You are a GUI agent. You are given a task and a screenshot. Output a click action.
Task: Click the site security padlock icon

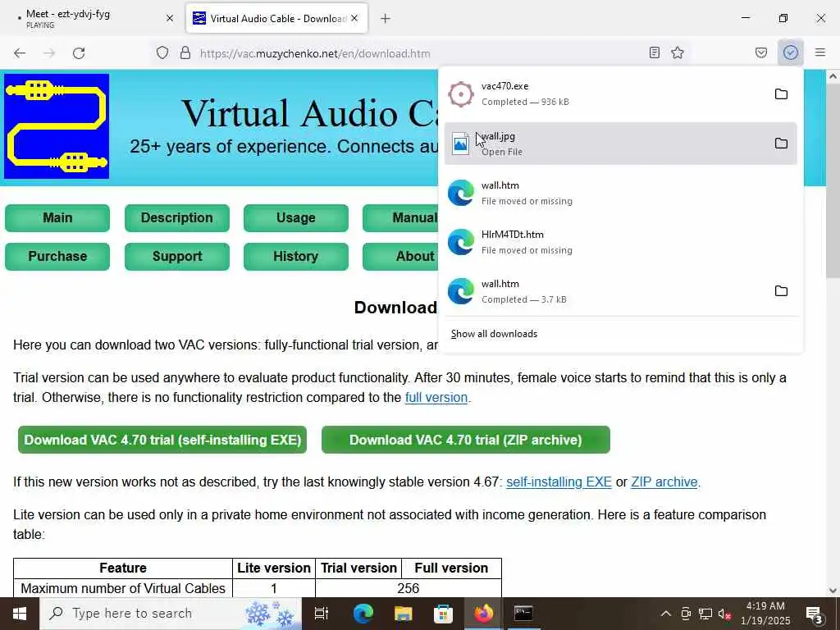(x=185, y=53)
